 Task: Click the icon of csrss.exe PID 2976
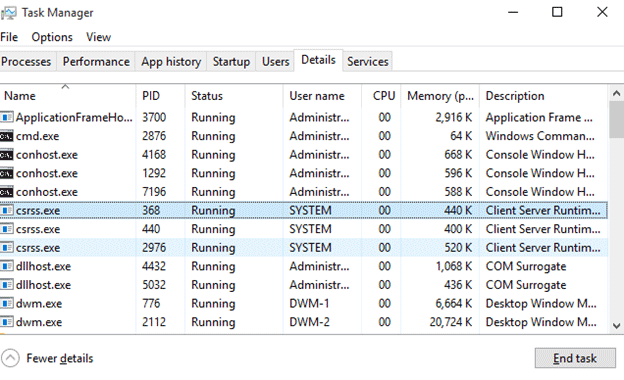coord(7,248)
